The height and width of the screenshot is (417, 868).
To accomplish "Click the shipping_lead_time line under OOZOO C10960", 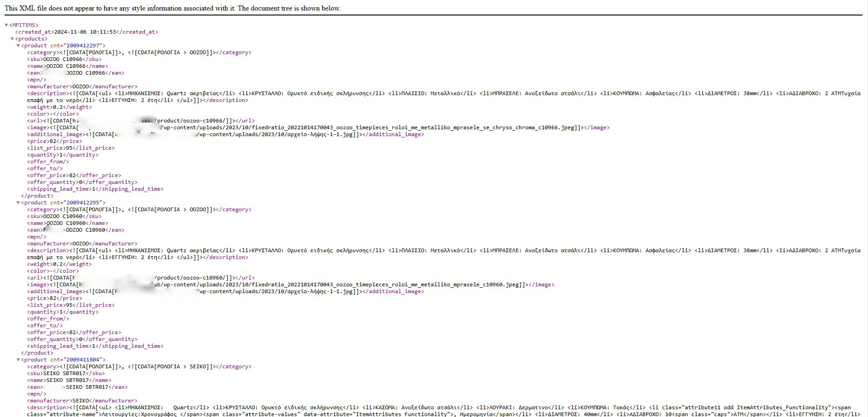I will click(x=95, y=346).
